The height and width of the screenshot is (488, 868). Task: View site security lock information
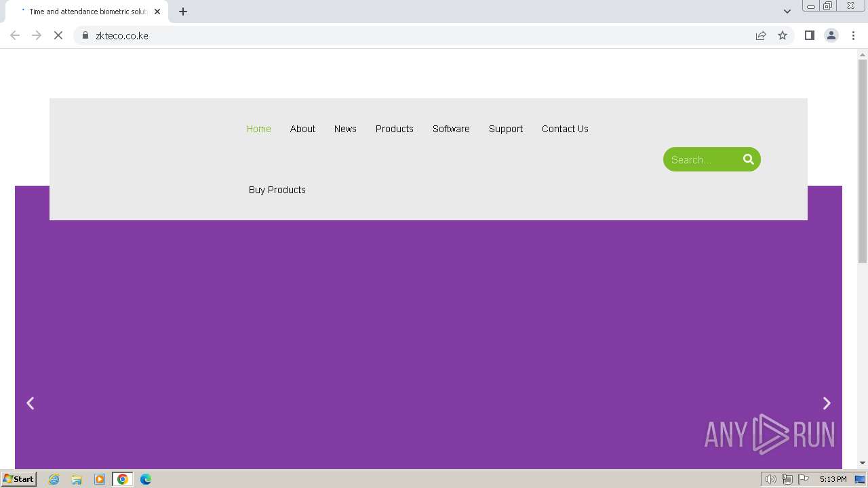point(85,35)
